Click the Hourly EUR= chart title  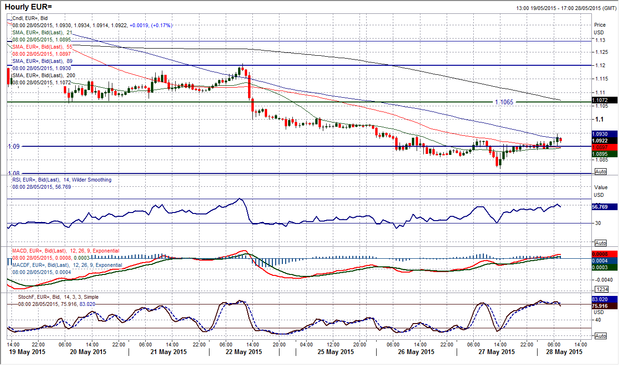pyautogui.click(x=28, y=7)
